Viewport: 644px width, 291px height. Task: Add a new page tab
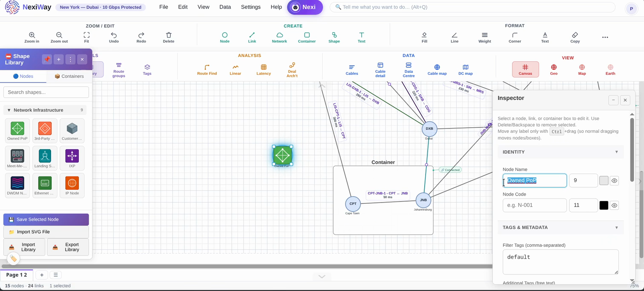tap(42, 275)
